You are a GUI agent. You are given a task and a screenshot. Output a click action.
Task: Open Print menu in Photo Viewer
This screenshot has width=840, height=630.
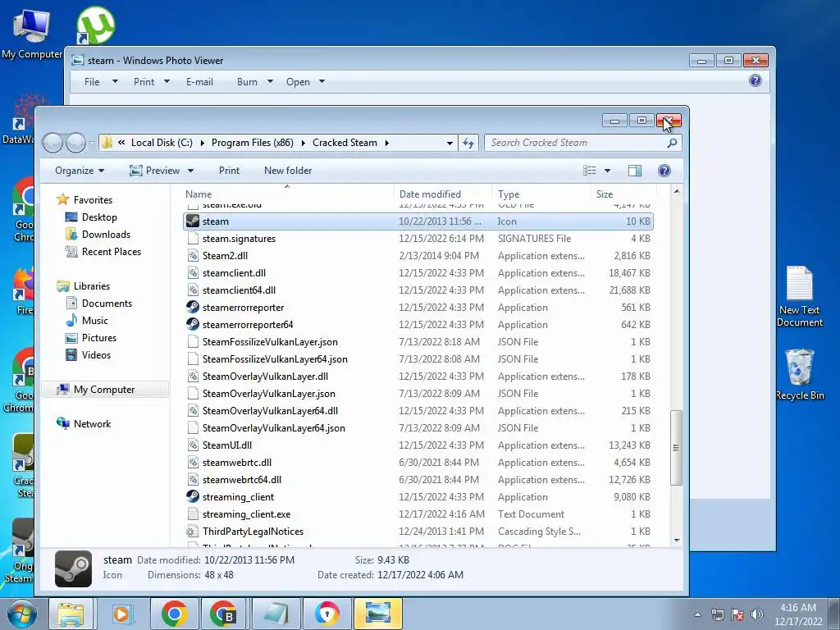click(x=151, y=82)
